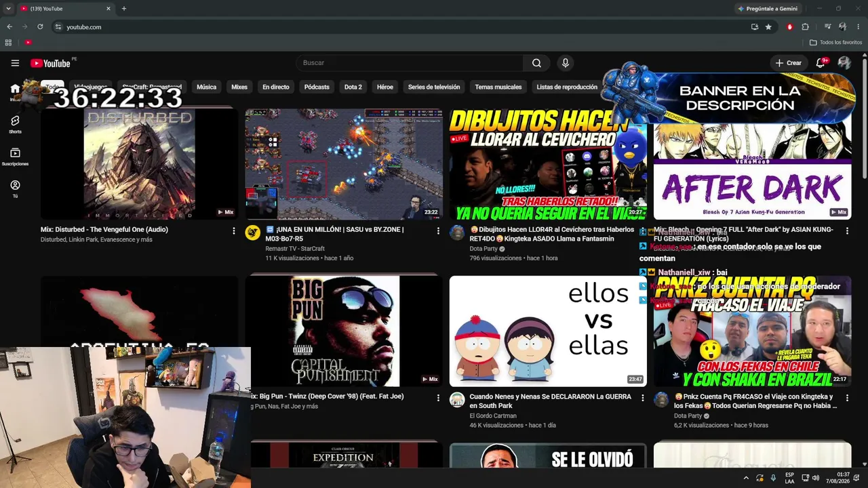Open options menu for Big Pun mix
The image size is (868, 488).
pos(438,398)
